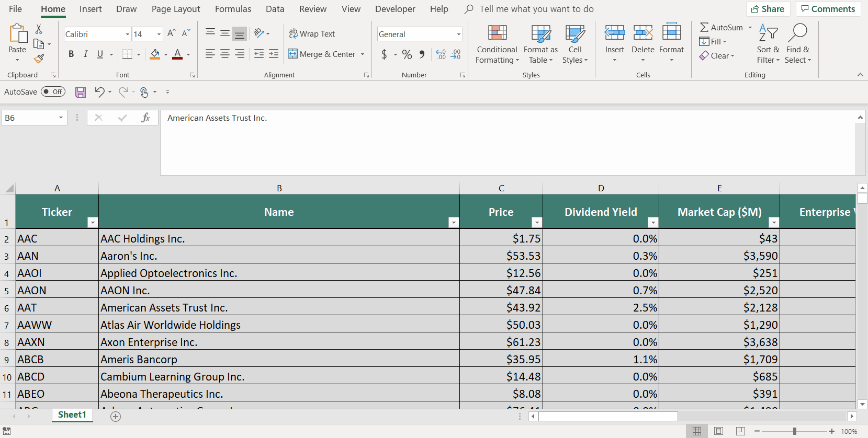868x438 pixels.
Task: Center align the cell text horizontally
Action: click(x=225, y=54)
